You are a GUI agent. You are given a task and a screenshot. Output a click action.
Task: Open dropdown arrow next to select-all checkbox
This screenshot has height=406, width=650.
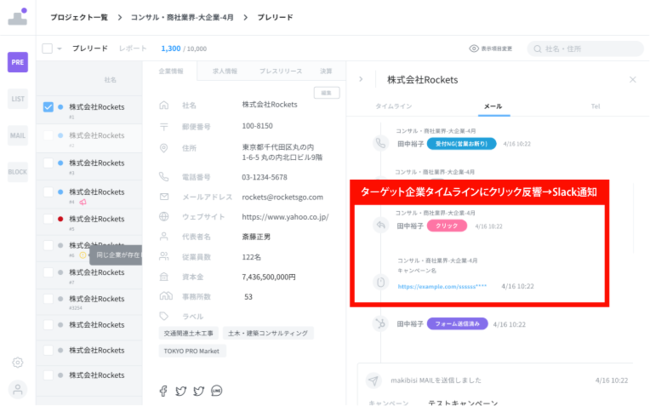[59, 49]
